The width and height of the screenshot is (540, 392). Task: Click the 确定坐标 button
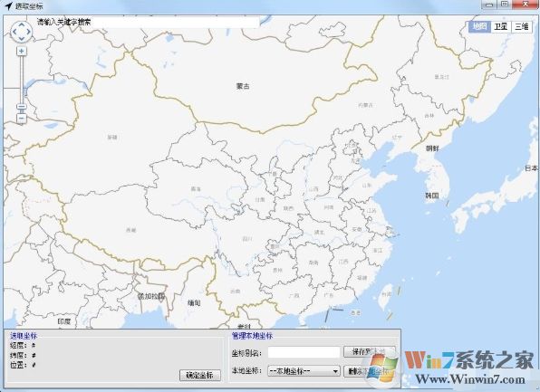pyautogui.click(x=200, y=375)
